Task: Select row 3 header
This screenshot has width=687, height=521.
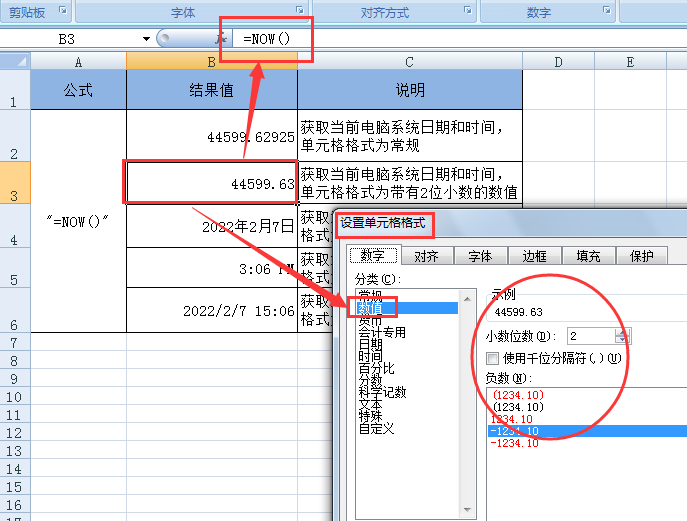Action: coord(15,182)
